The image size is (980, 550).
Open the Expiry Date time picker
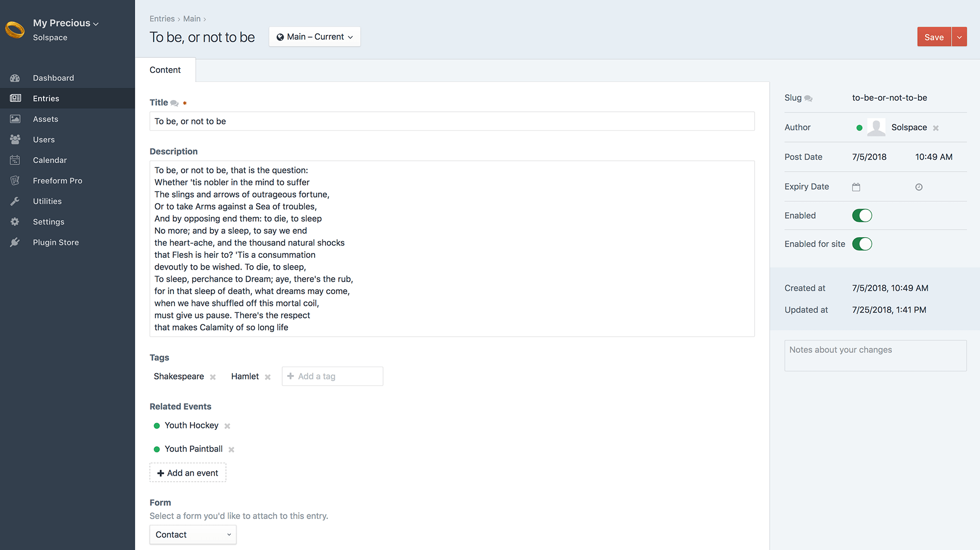(x=919, y=187)
